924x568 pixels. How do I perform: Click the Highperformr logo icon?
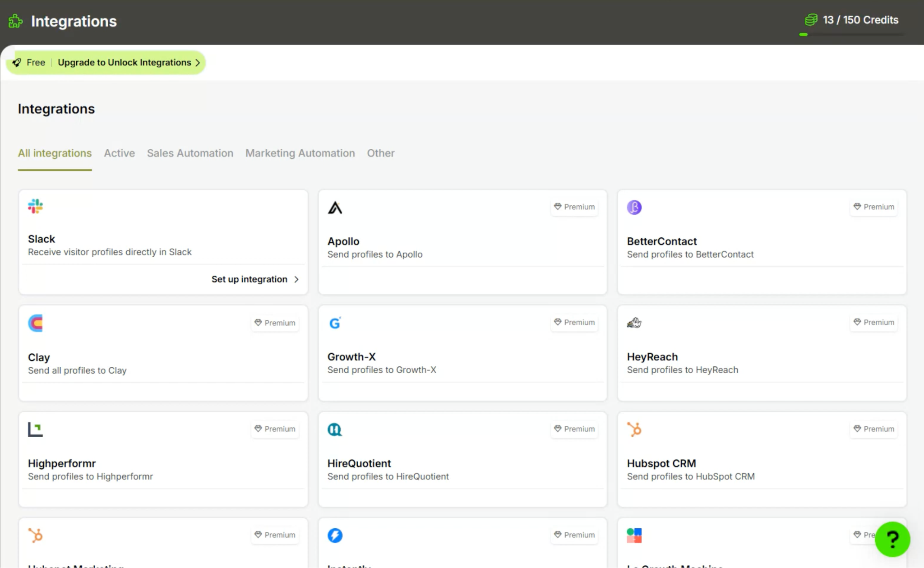(35, 429)
